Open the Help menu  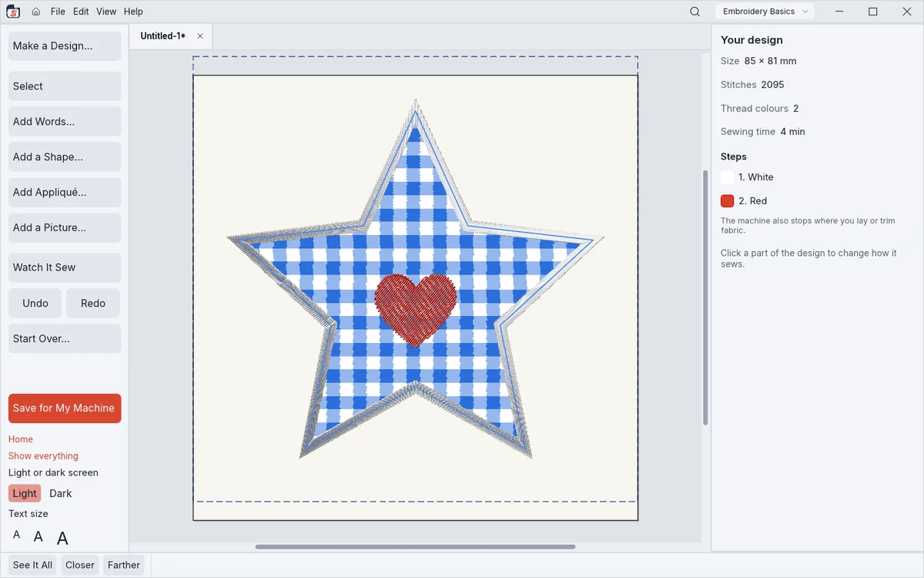tap(133, 12)
